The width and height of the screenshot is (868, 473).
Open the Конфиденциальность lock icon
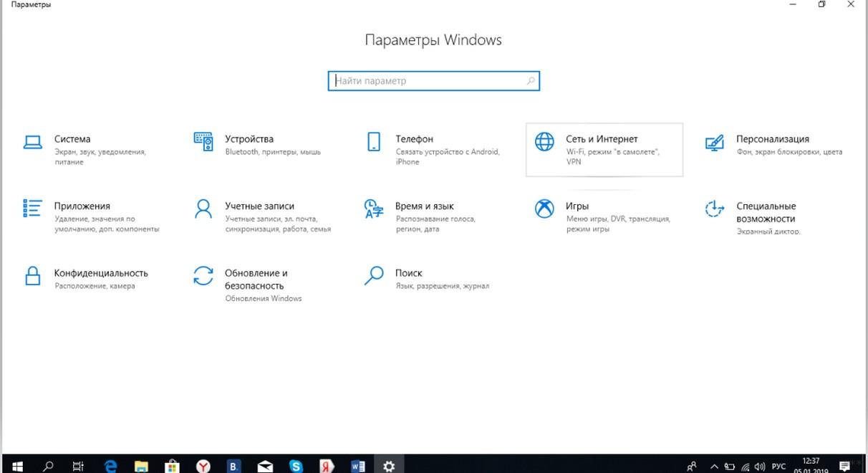click(x=32, y=276)
